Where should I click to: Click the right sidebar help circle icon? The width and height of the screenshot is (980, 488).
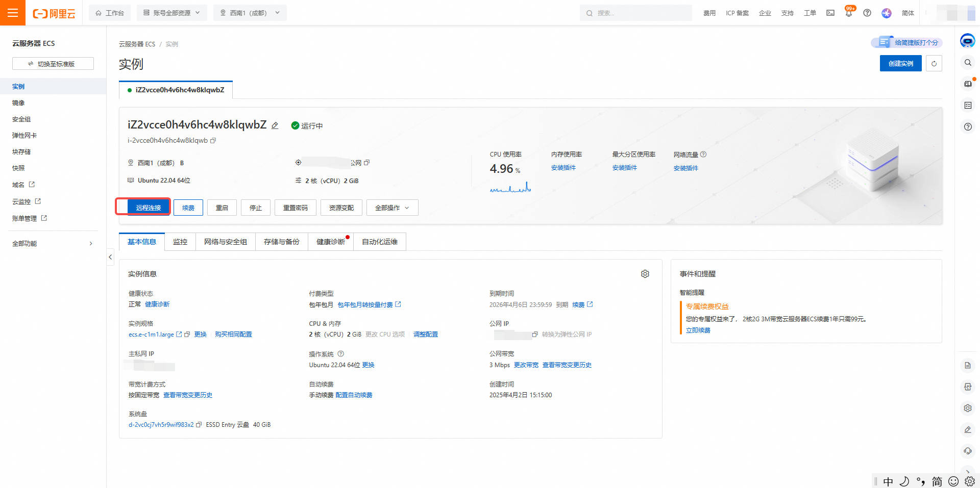(x=968, y=126)
